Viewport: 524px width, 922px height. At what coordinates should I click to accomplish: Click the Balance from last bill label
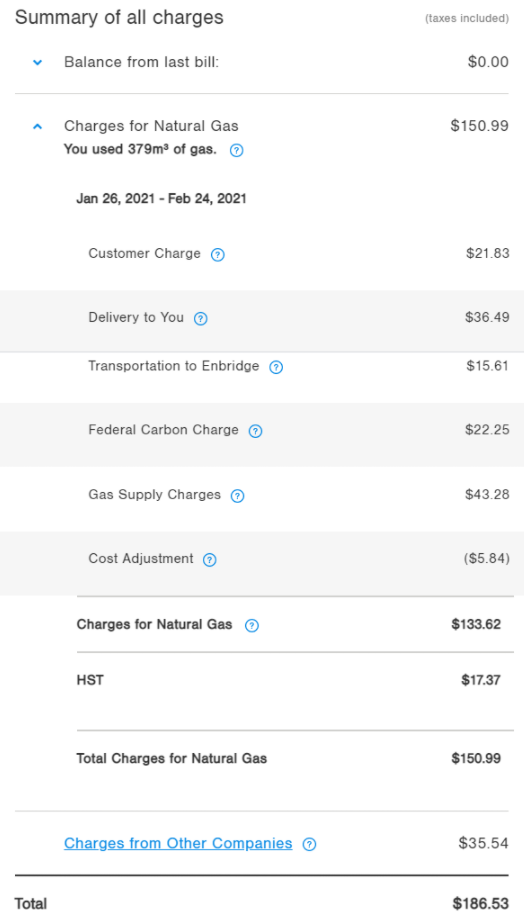pyautogui.click(x=141, y=62)
